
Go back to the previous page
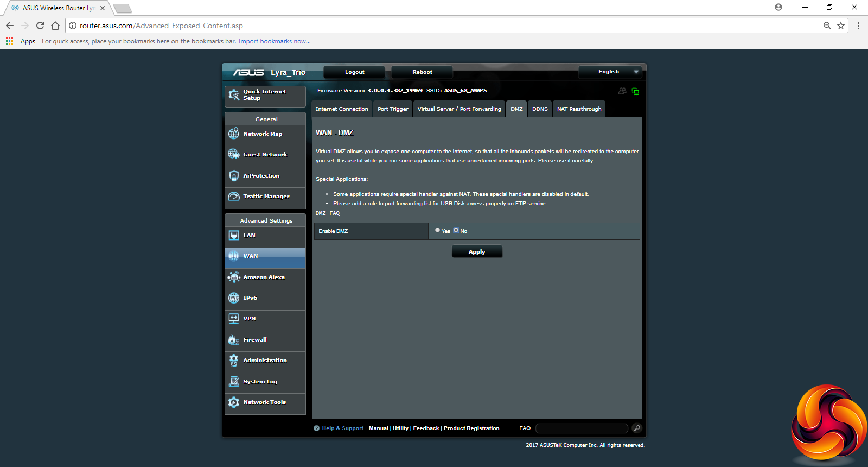tap(10, 26)
